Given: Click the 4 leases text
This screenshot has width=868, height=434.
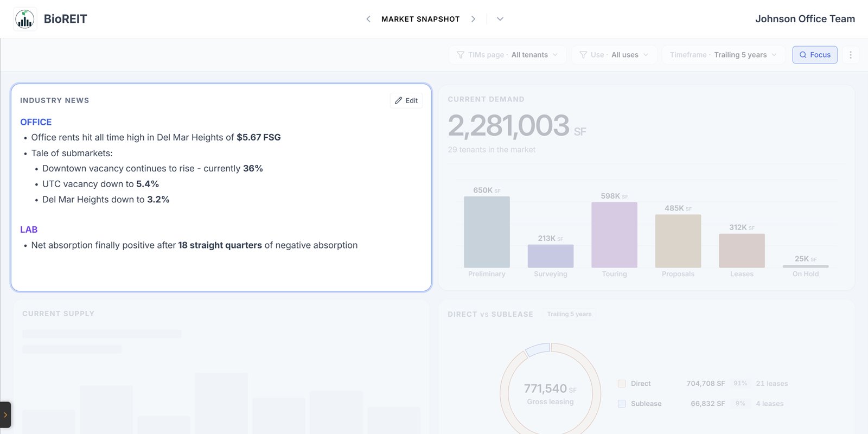Looking at the screenshot, I should click(770, 404).
